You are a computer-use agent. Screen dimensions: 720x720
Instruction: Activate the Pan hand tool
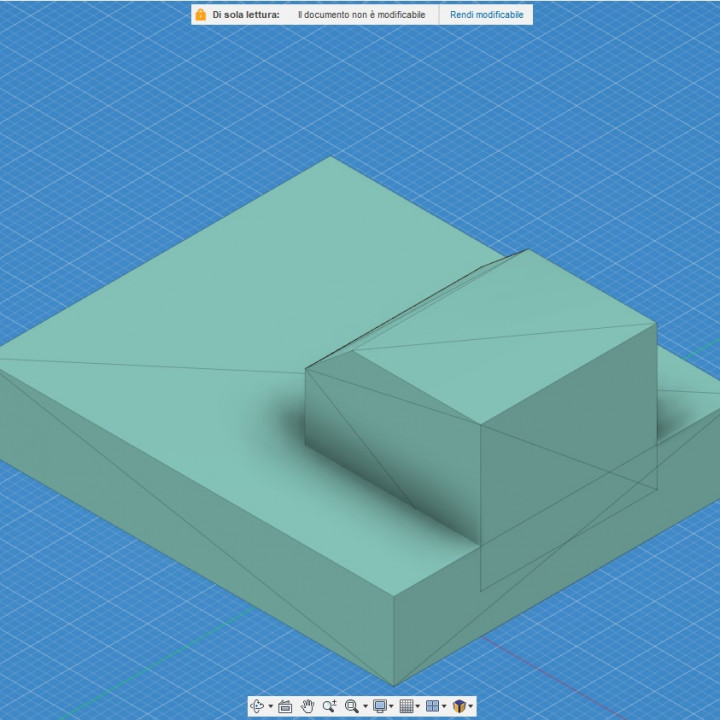307,706
